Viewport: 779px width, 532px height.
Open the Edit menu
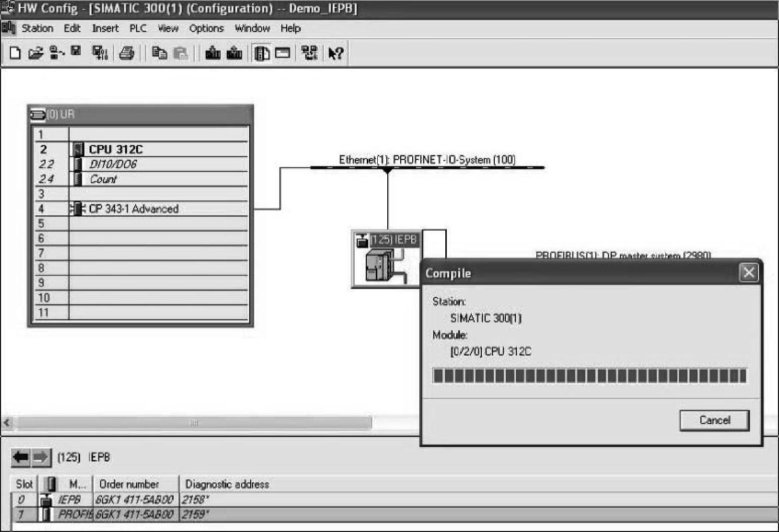coord(72,28)
